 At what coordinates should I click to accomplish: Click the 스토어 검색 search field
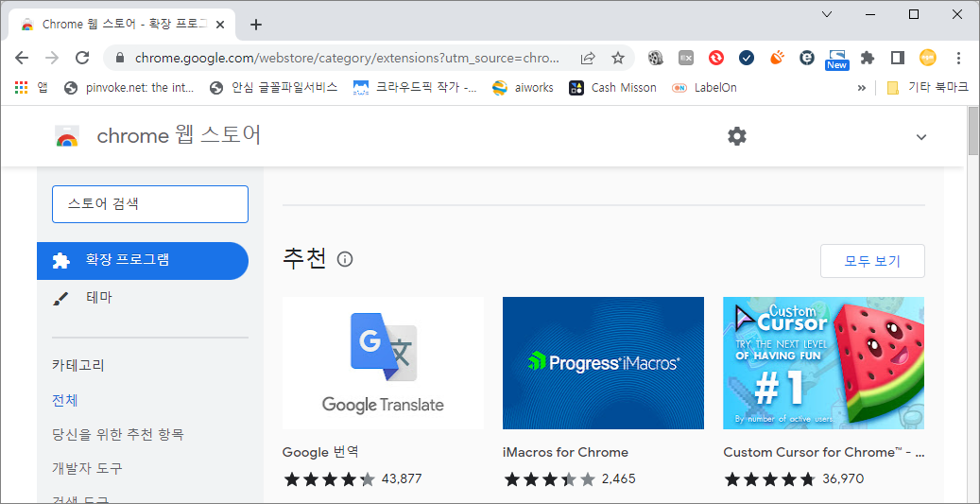tap(150, 204)
